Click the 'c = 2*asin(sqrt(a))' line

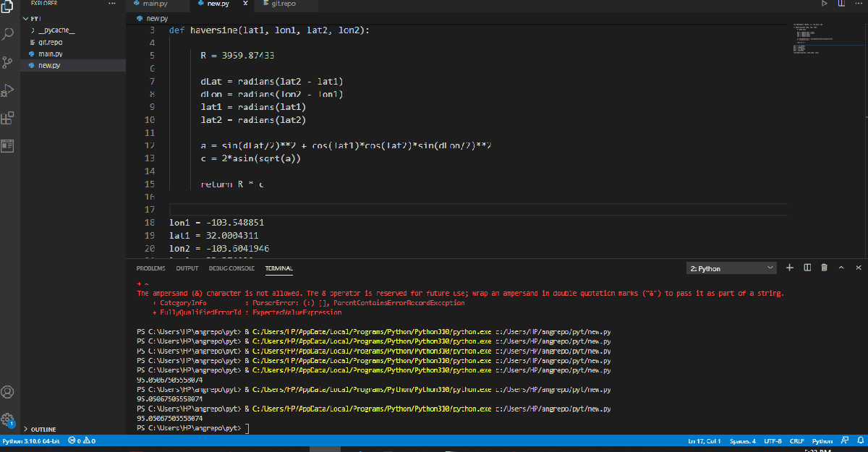click(x=250, y=158)
